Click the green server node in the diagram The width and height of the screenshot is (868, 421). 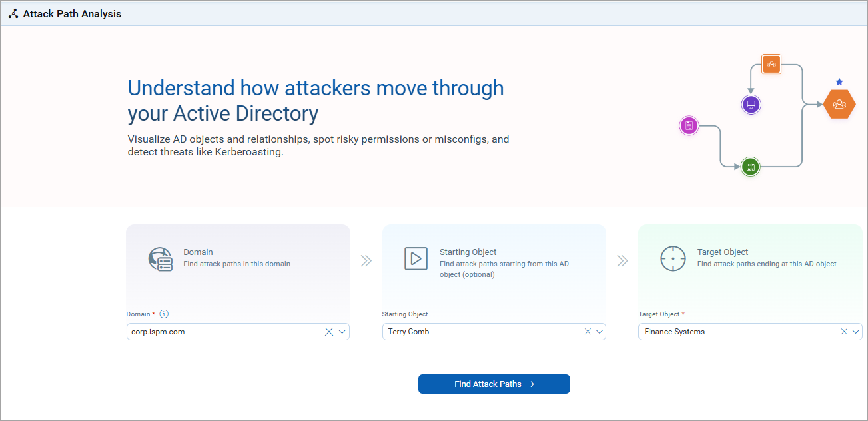750,167
